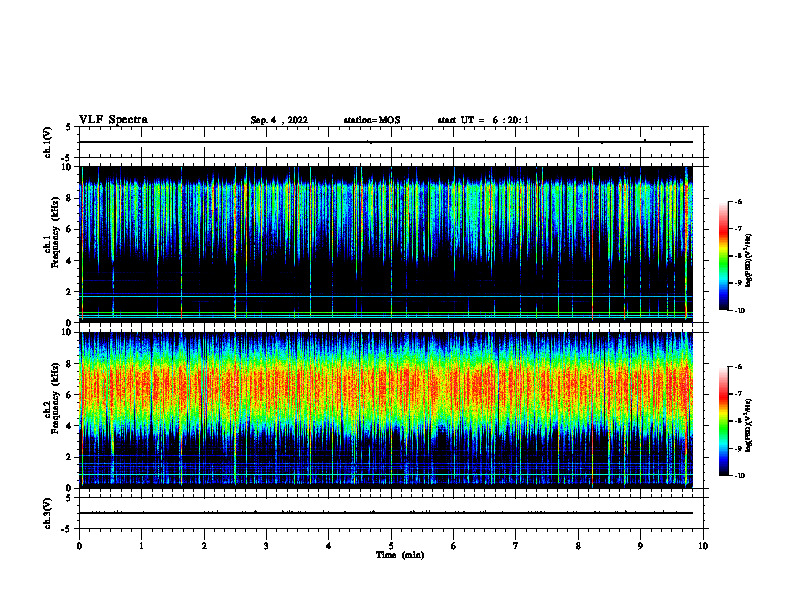Click time axis tick label "4"

[328, 546]
